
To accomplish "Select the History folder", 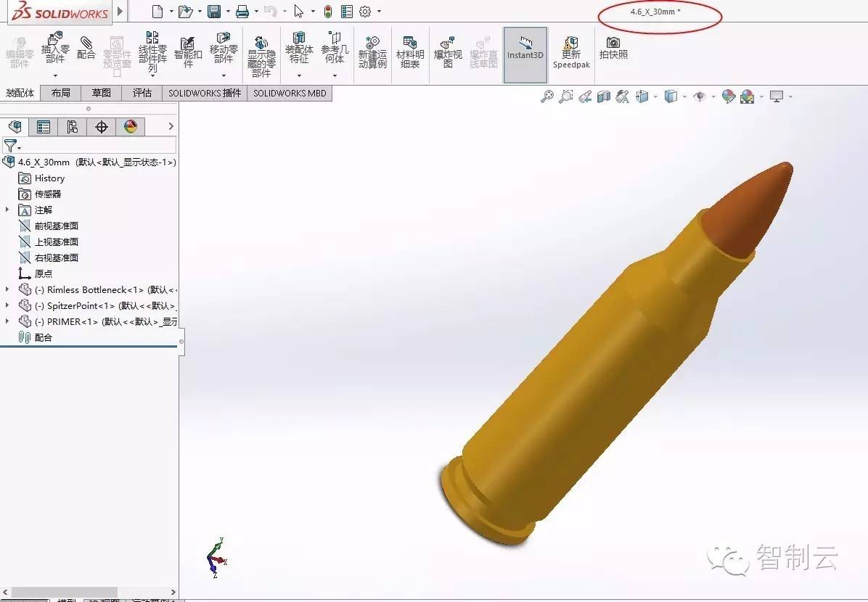I will (x=41, y=178).
